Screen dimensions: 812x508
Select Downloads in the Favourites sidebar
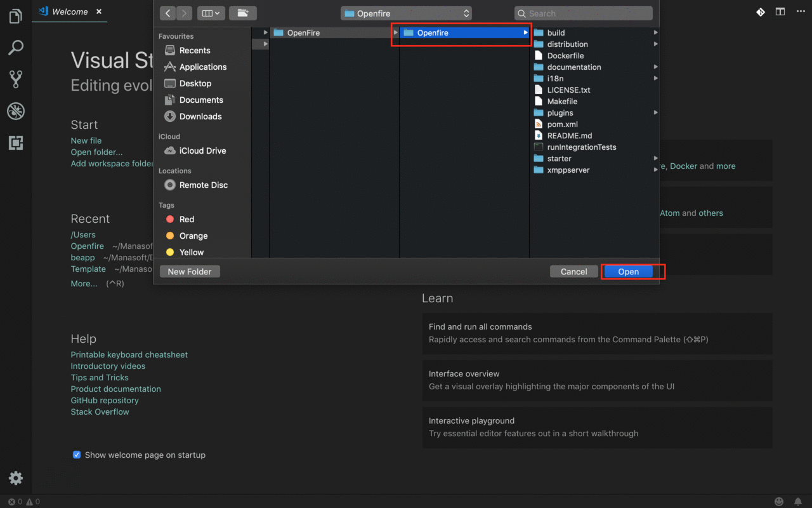[200, 116]
